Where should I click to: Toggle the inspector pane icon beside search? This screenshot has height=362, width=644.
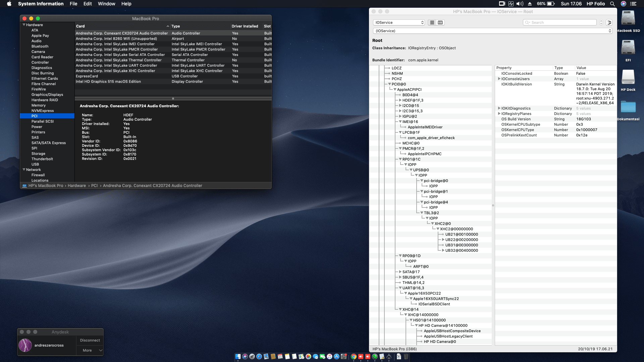(609, 22)
